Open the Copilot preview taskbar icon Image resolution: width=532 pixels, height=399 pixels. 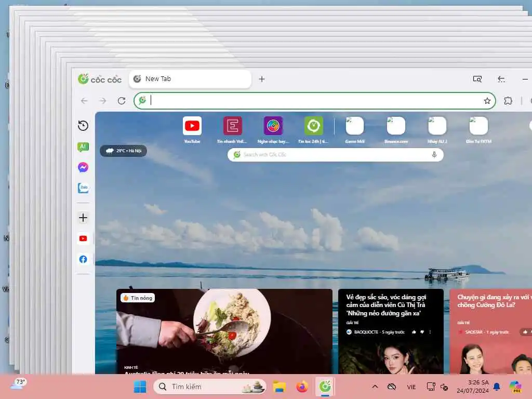click(515, 387)
